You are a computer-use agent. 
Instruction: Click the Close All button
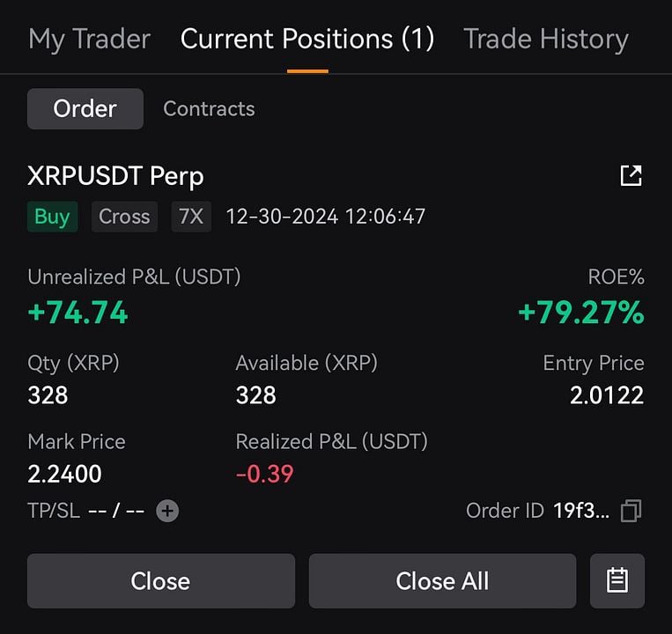pos(442,580)
